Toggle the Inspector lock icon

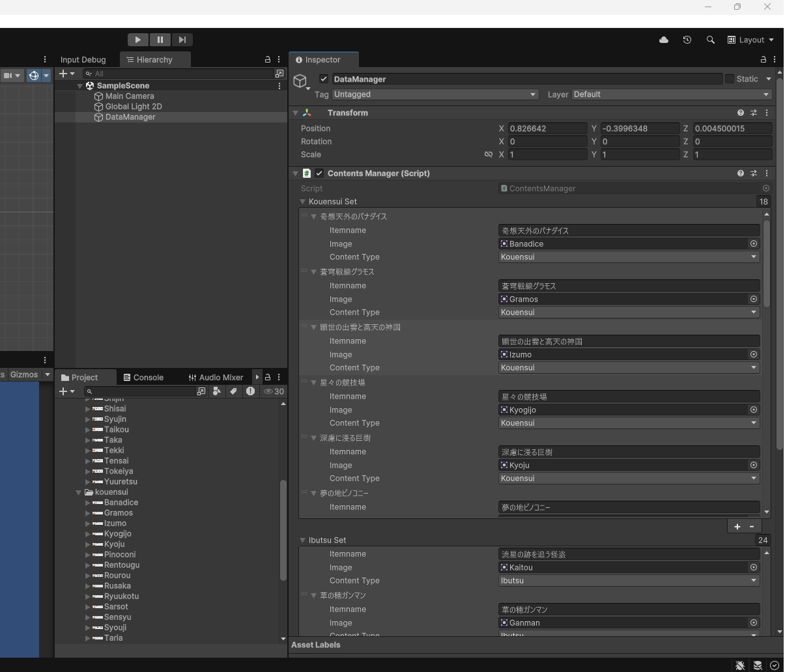tap(764, 59)
